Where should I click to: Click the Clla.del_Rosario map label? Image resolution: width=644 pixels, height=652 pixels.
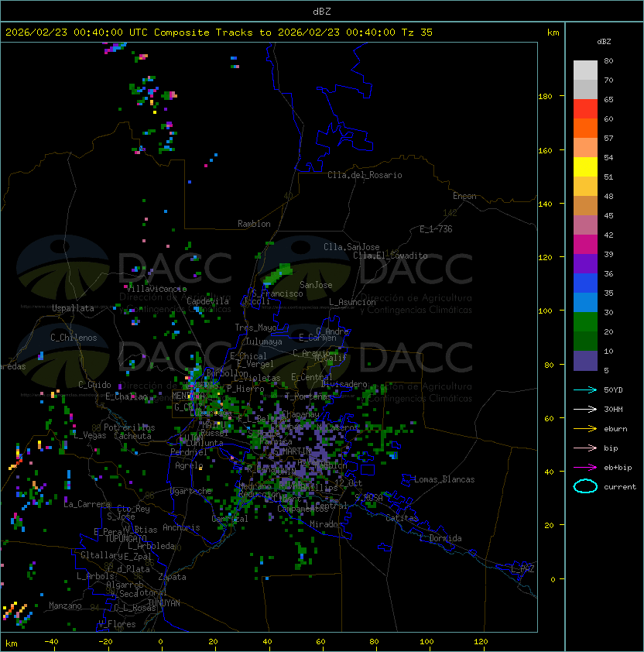[x=365, y=175]
